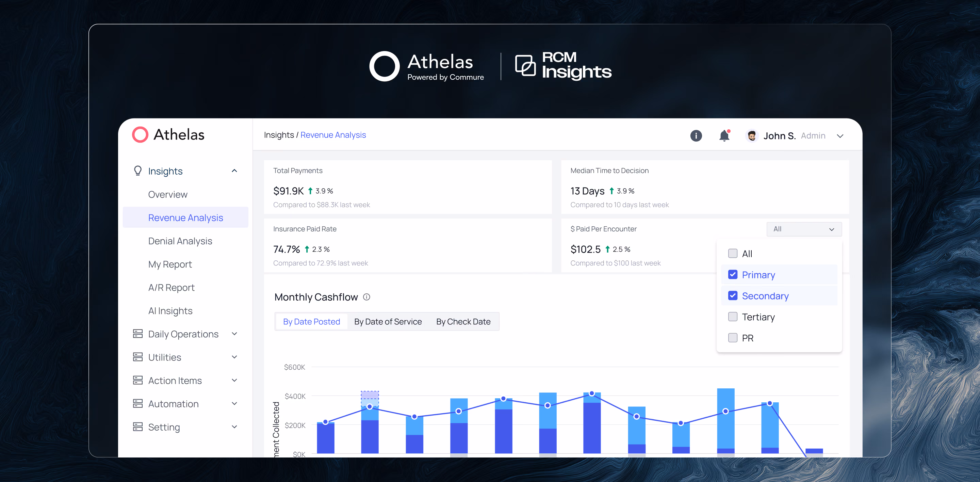The height and width of the screenshot is (482, 980).
Task: Click the Monthly Cashflow info tooltip icon
Action: click(x=366, y=297)
